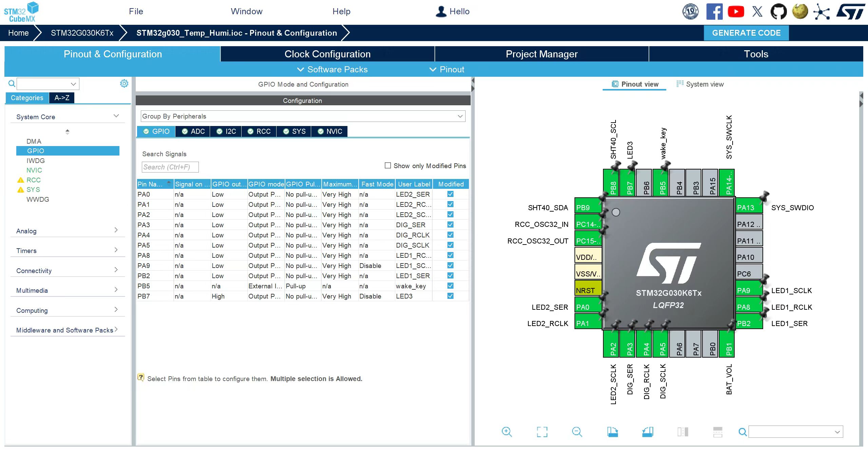Open the category settings gear icon
Screen dimensions: 868x450
click(x=124, y=83)
